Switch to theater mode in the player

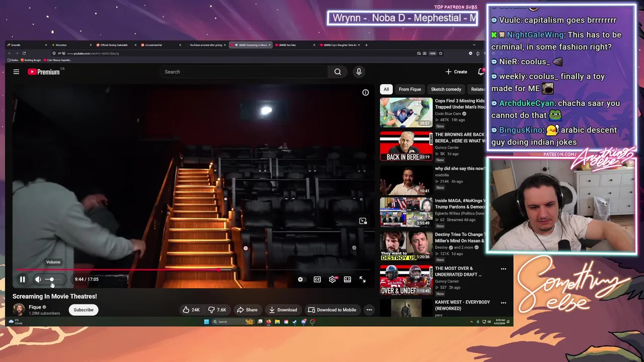click(x=347, y=280)
